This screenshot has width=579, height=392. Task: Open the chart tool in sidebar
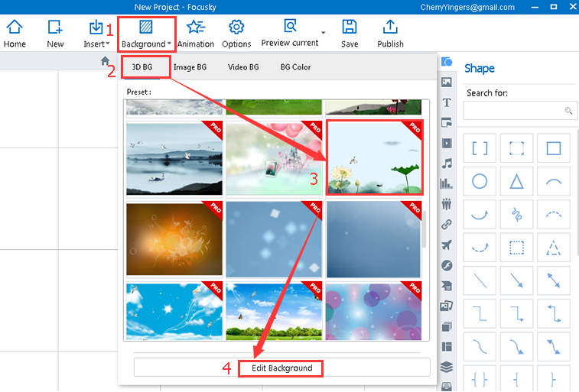coord(447,183)
